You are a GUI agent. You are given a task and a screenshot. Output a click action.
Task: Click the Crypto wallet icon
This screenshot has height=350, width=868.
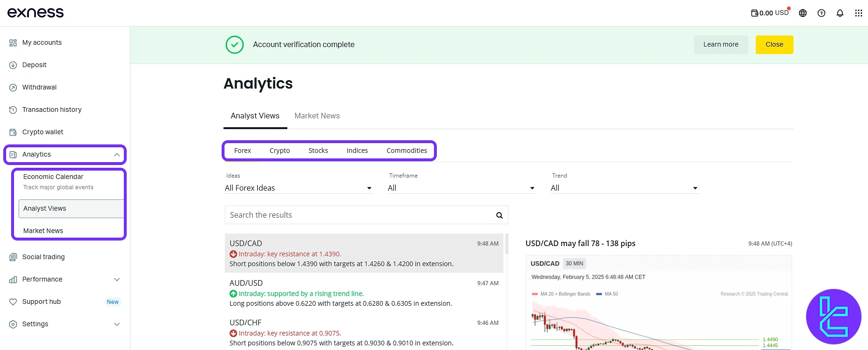pos(13,132)
